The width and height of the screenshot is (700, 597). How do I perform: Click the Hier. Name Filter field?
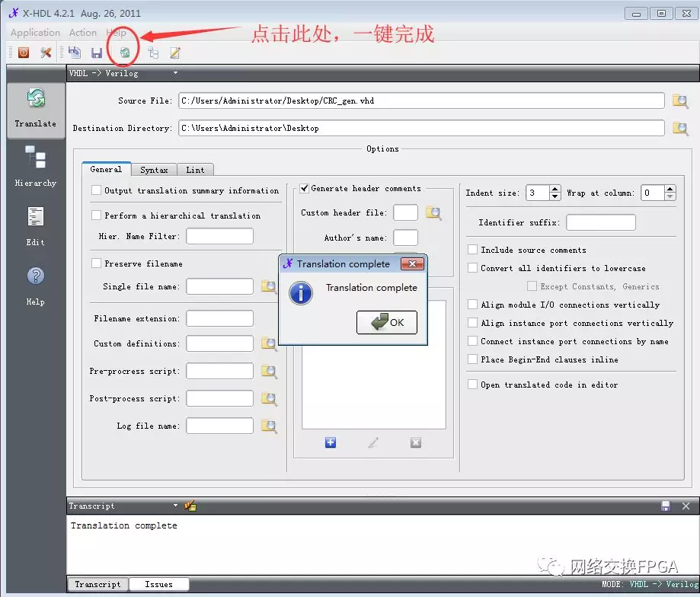[219, 236]
